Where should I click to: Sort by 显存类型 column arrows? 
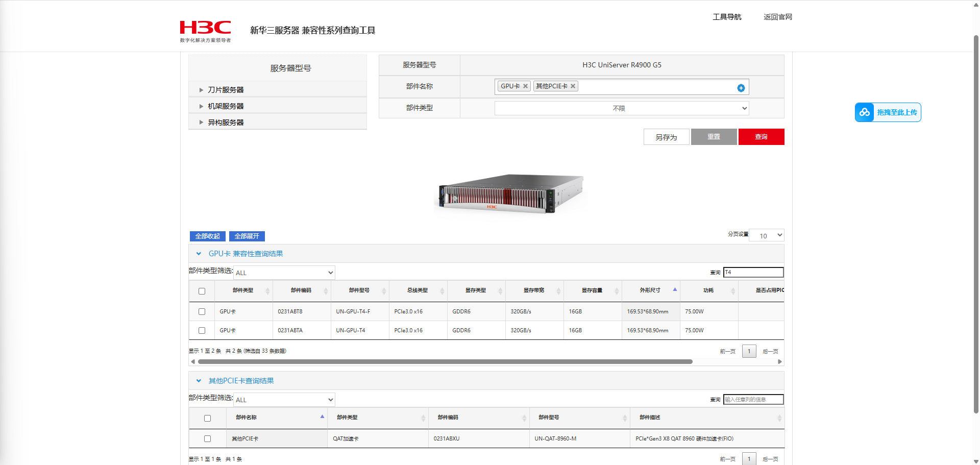pos(500,291)
